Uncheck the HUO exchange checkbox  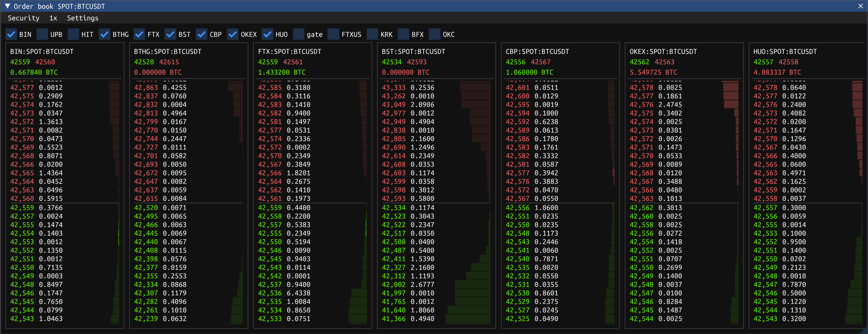(x=267, y=34)
